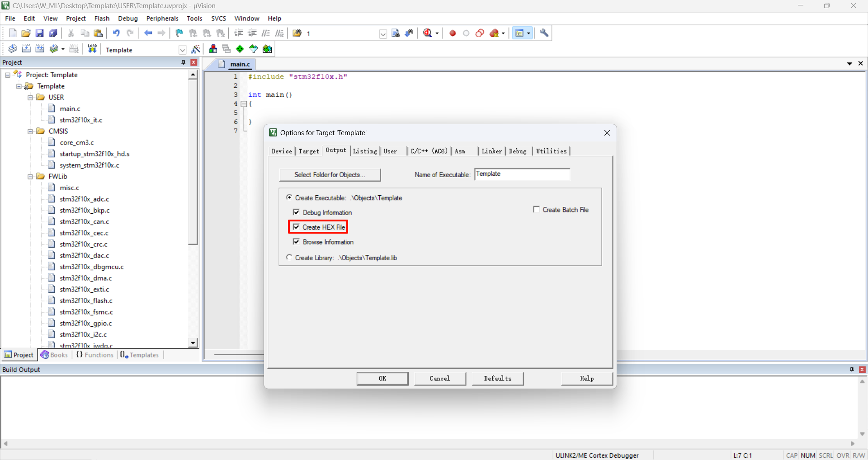Confirm the dialog with OK
The image size is (868, 460).
click(x=382, y=379)
